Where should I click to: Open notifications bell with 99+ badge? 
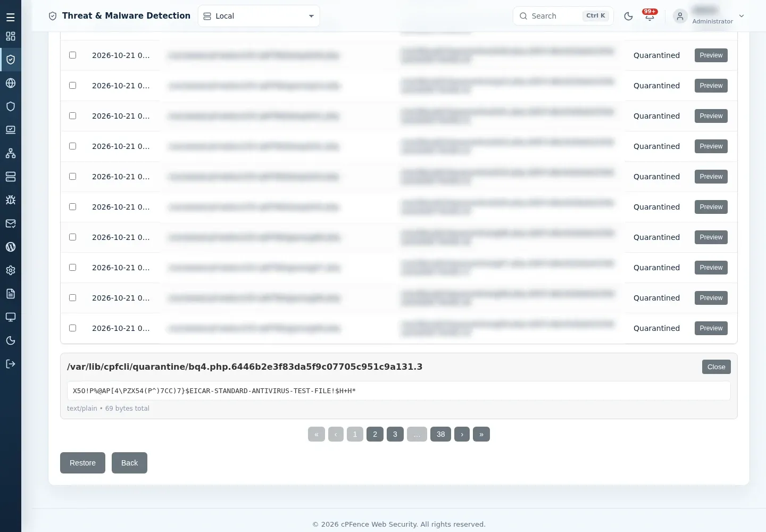(650, 16)
